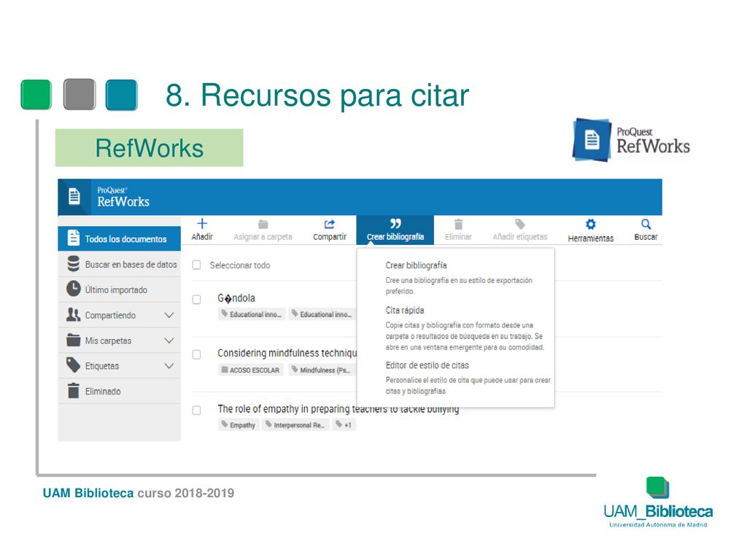Viewport: 747px width, 560px height.
Task: Open Crear bibliografía quote icon
Action: pos(395,223)
